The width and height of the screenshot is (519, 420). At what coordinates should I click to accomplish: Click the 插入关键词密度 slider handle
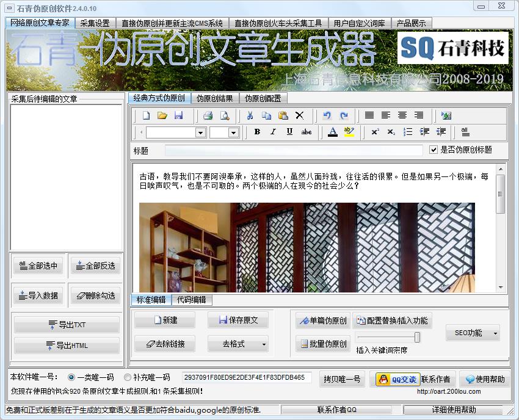point(417,338)
